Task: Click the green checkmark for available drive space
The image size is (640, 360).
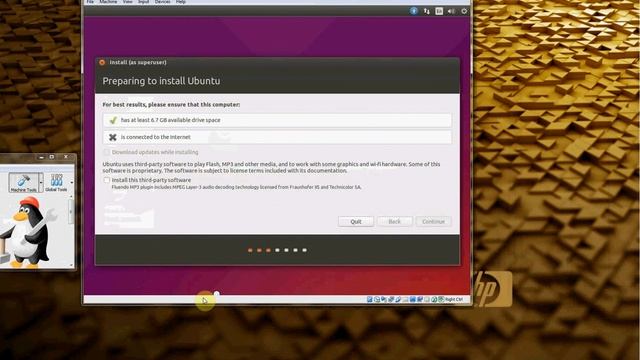Action: [x=113, y=120]
